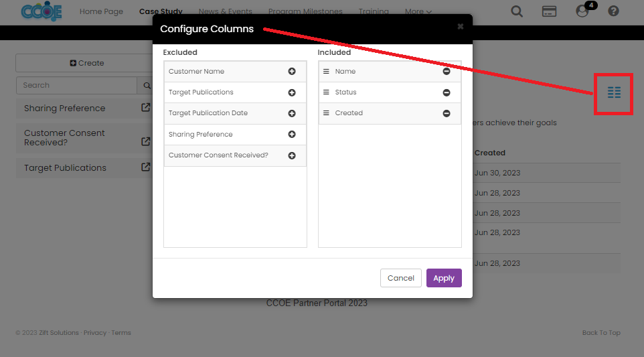Remove Name column with minus icon
The height and width of the screenshot is (357, 644).
tap(447, 72)
